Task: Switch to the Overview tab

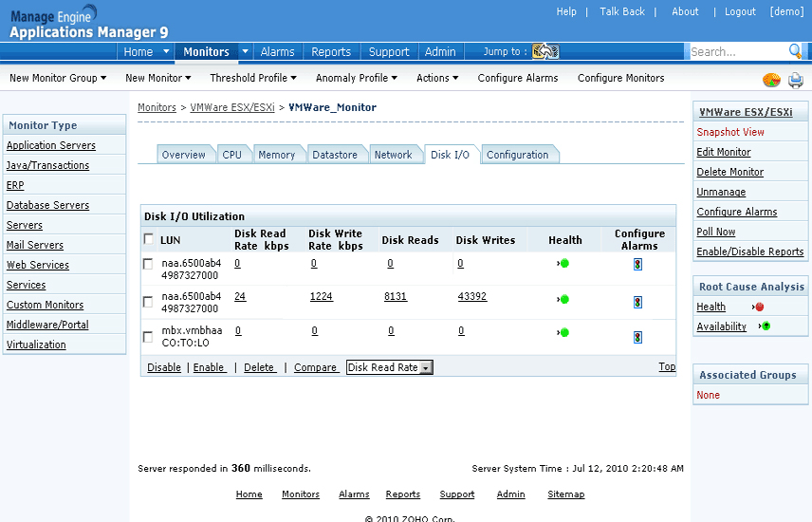Action: click(183, 155)
